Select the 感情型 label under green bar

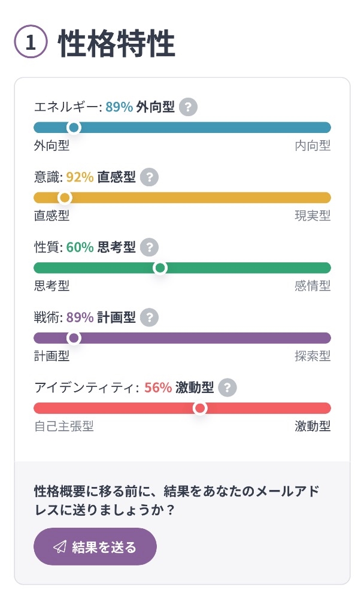coord(313,286)
